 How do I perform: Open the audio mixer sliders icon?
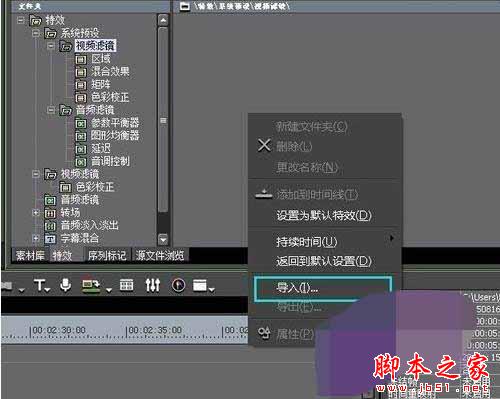(x=152, y=285)
